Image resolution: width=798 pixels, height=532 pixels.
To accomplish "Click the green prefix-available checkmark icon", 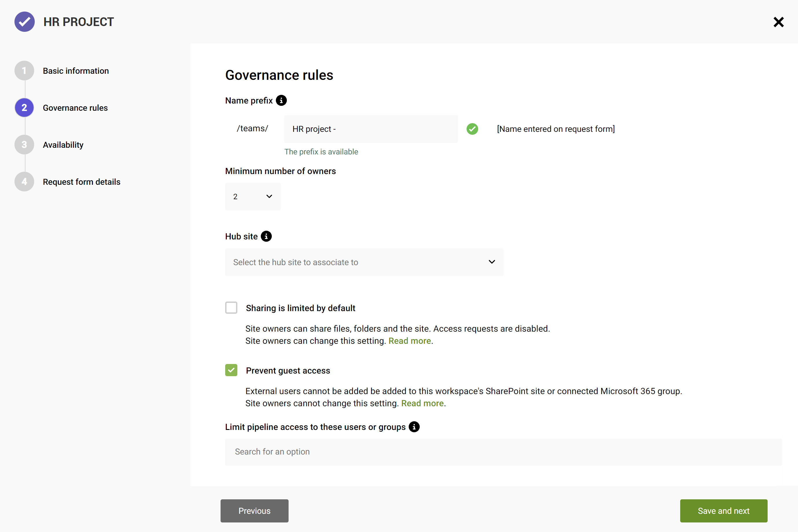I will click(x=472, y=129).
